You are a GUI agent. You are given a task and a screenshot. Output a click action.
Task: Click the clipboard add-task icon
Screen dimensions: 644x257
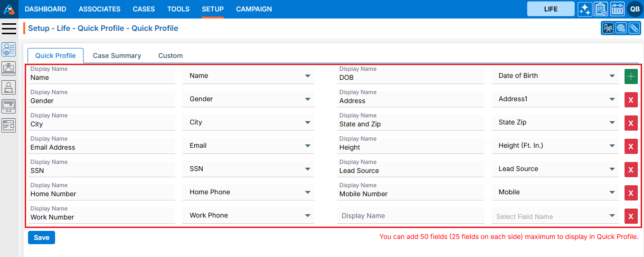[601, 9]
